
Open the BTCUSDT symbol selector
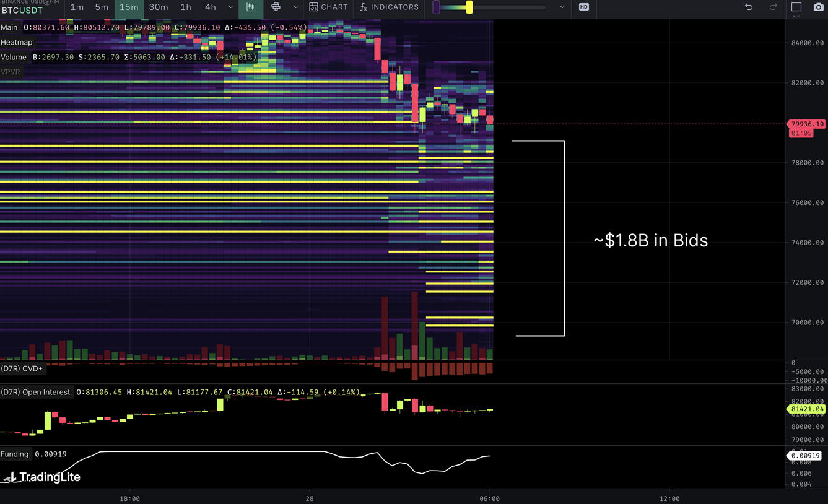pos(22,11)
